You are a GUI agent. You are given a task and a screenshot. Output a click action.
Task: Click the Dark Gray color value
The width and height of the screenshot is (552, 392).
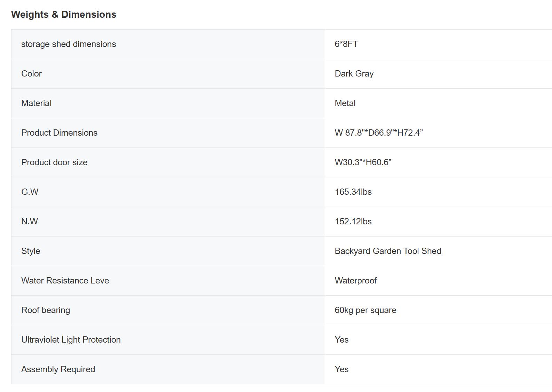point(354,74)
